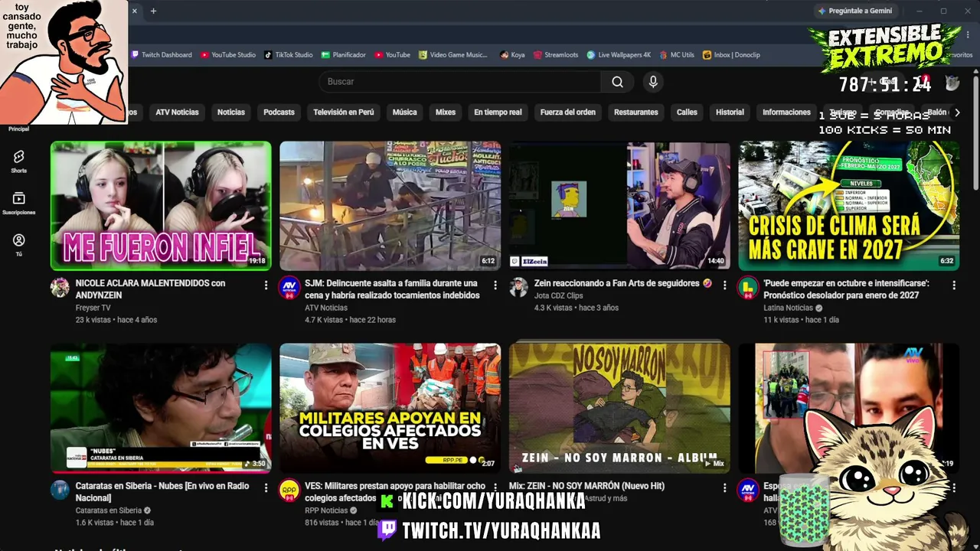Open the Inbox Donoclip bookmark
This screenshot has height=551, width=980.
[x=731, y=55]
